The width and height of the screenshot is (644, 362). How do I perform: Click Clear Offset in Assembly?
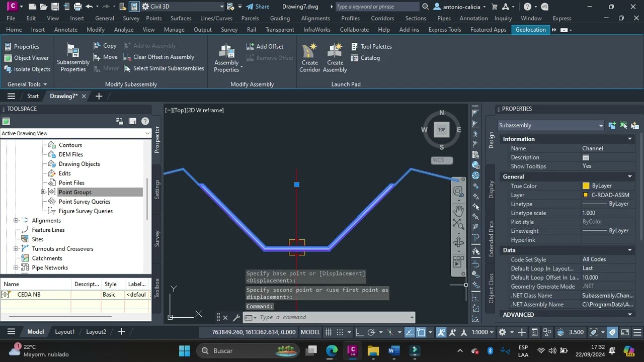[x=158, y=57]
